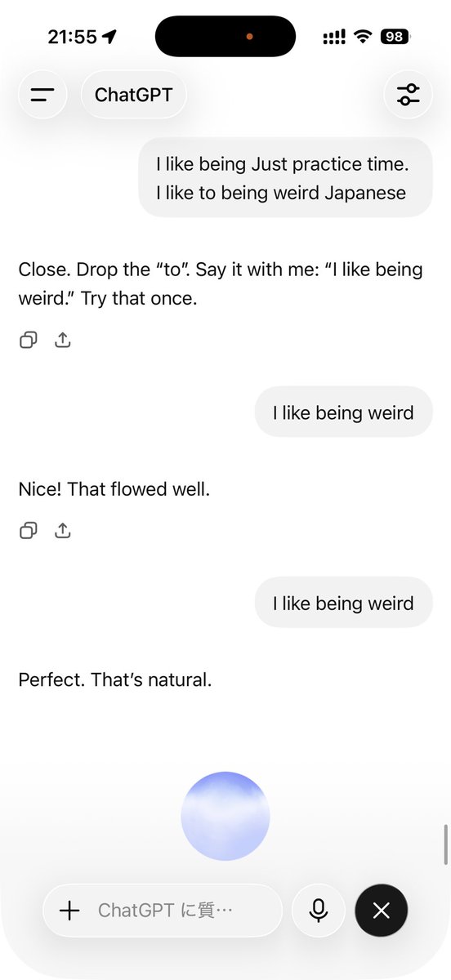Open the ChatGPT model selector
451x980 pixels.
[x=133, y=95]
